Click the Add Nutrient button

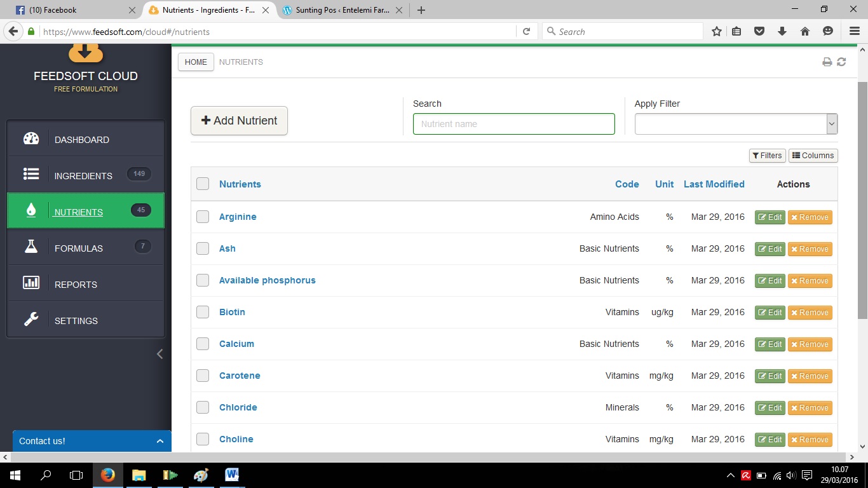point(239,121)
